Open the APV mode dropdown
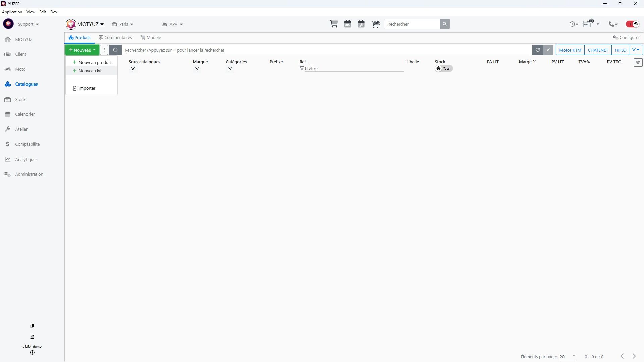The image size is (644, 362). 173,24
